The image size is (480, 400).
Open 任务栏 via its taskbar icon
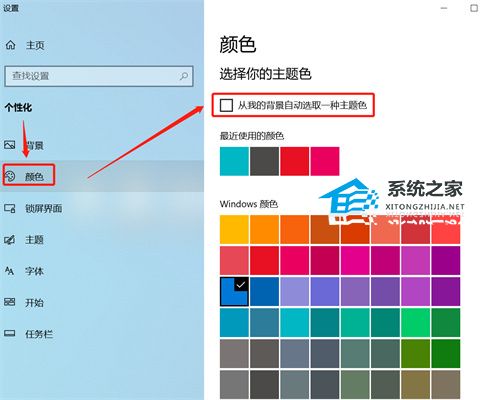(9, 333)
